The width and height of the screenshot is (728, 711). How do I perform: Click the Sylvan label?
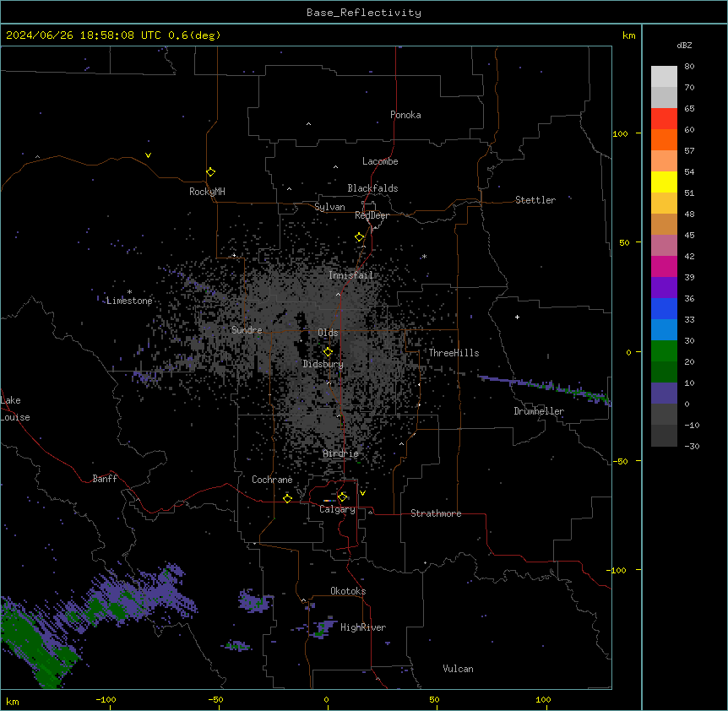pos(329,207)
